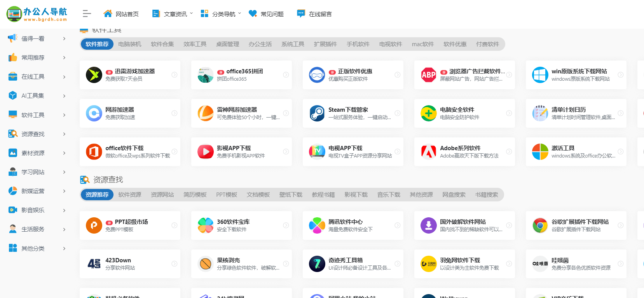
Task: Click the 雷神网游加速器 icon
Action: click(206, 113)
